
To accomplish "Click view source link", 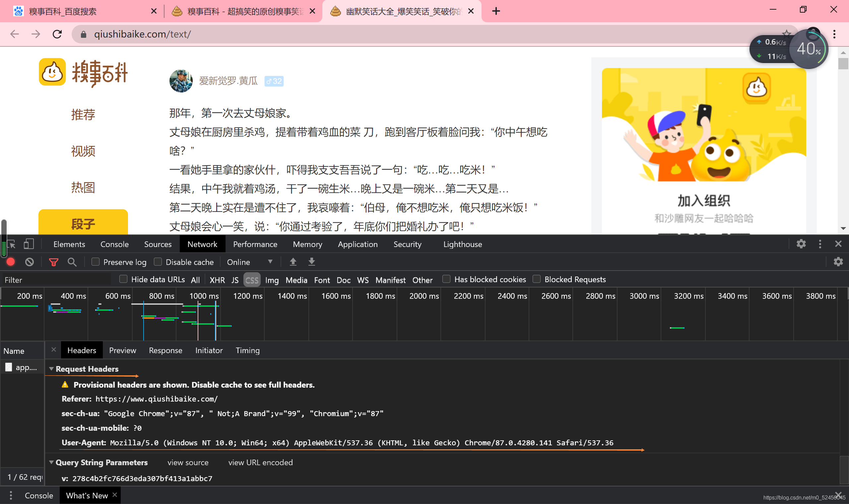I will point(188,463).
